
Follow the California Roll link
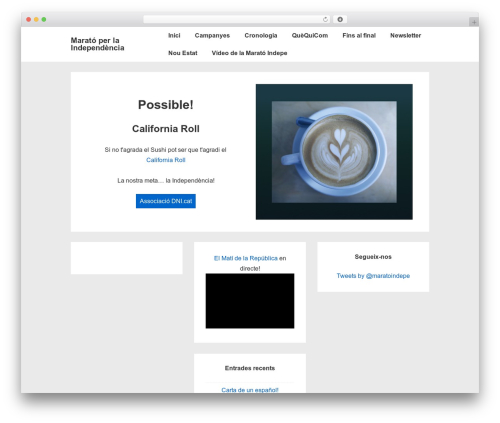pos(166,160)
